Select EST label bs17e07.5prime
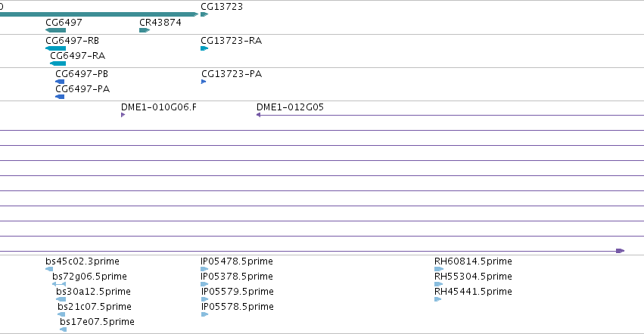The width and height of the screenshot is (644, 334). pos(97,322)
